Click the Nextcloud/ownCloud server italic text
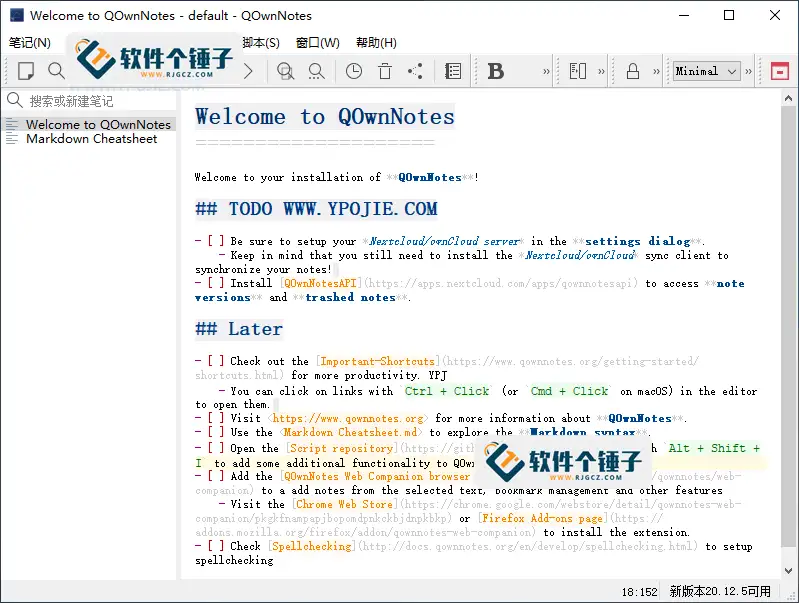The height and width of the screenshot is (603, 799). [x=443, y=241]
